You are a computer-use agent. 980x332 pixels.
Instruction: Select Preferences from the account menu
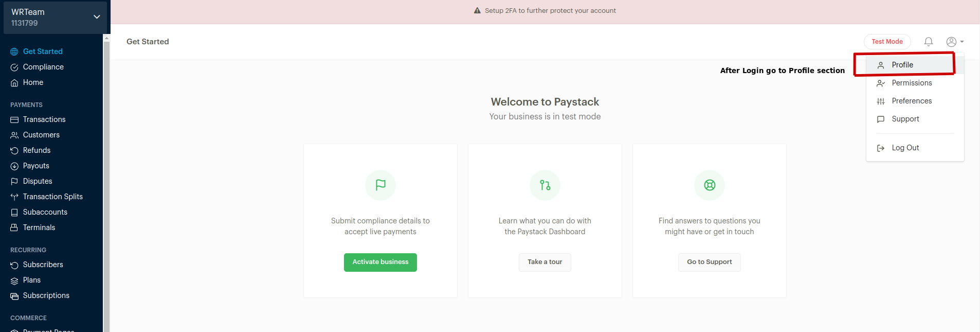[915, 101]
